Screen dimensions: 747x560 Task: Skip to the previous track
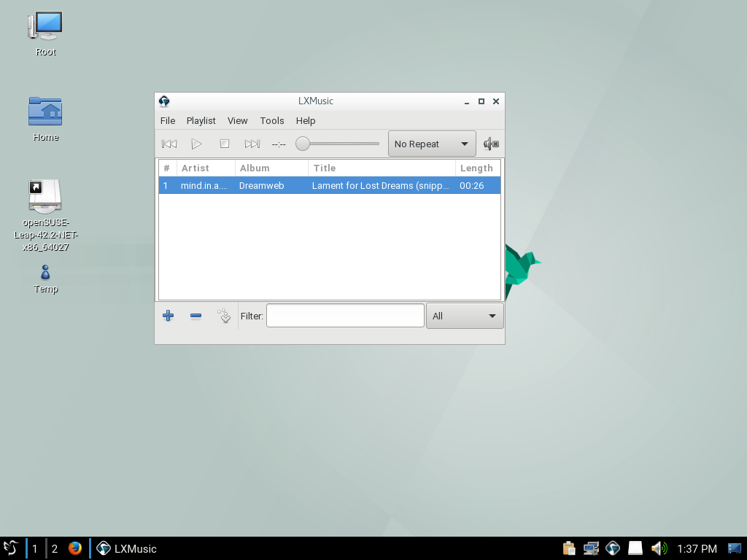click(x=169, y=144)
